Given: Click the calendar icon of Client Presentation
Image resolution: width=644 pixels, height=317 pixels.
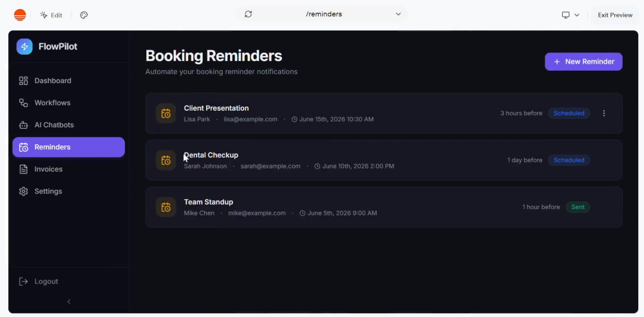Looking at the screenshot, I should point(166,113).
